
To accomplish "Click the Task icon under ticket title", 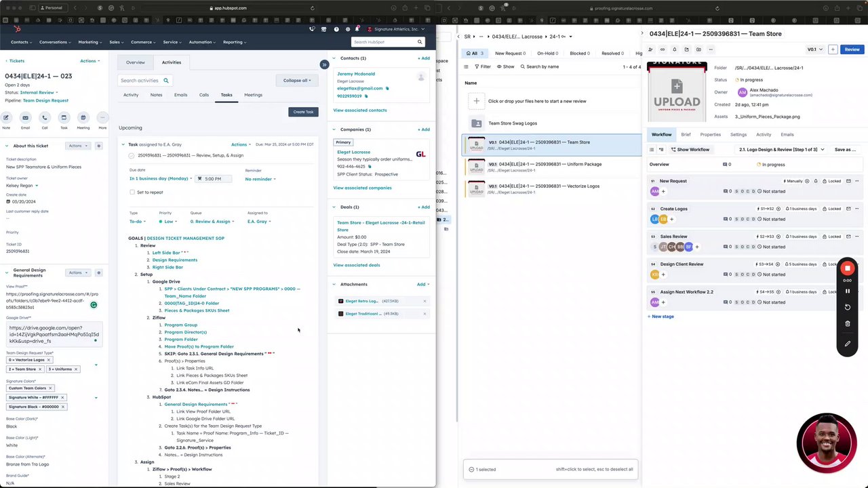I will [x=64, y=118].
